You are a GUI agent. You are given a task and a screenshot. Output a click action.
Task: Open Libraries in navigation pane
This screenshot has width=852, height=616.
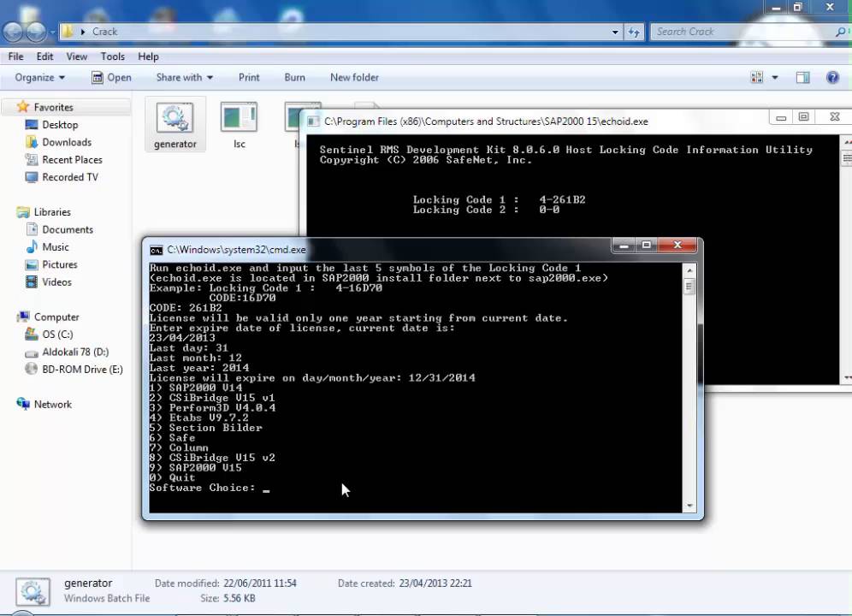point(51,211)
